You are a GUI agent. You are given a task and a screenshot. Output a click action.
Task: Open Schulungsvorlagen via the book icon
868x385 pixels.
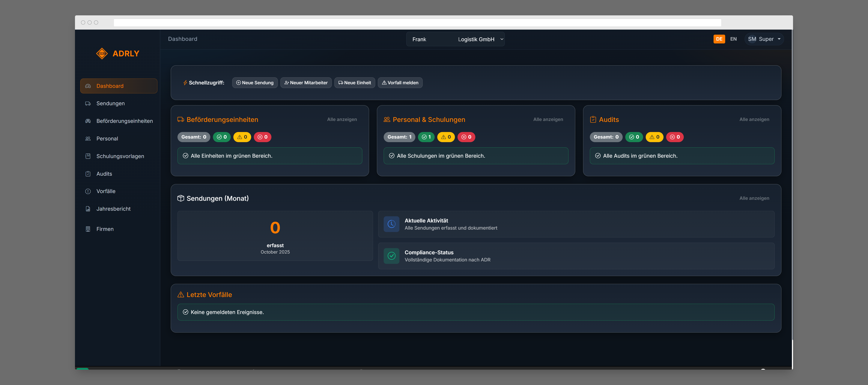click(x=88, y=156)
